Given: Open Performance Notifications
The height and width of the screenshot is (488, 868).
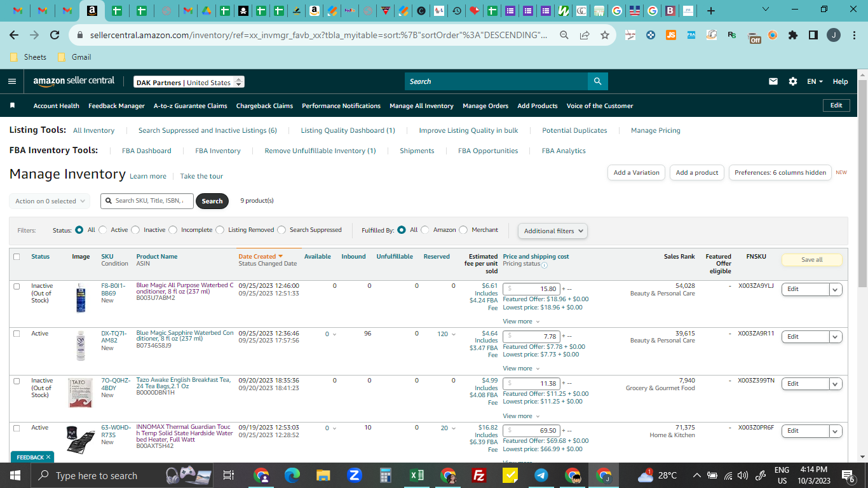Looking at the screenshot, I should 341,105.
